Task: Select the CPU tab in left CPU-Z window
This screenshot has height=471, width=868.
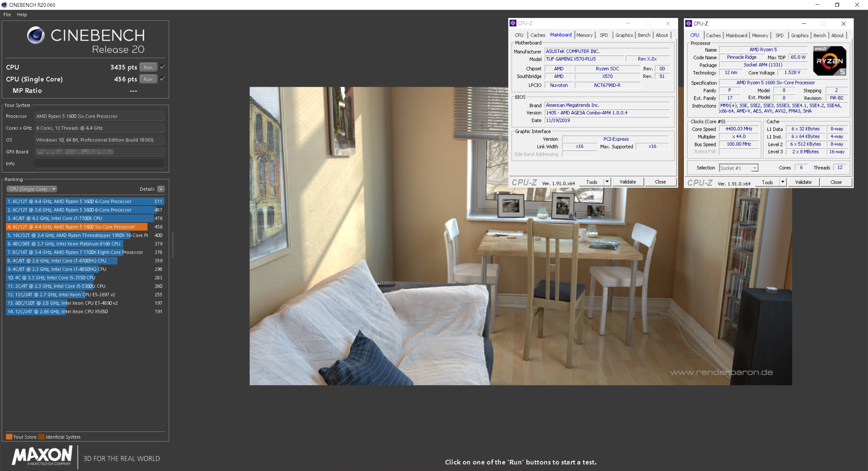Action: (519, 35)
